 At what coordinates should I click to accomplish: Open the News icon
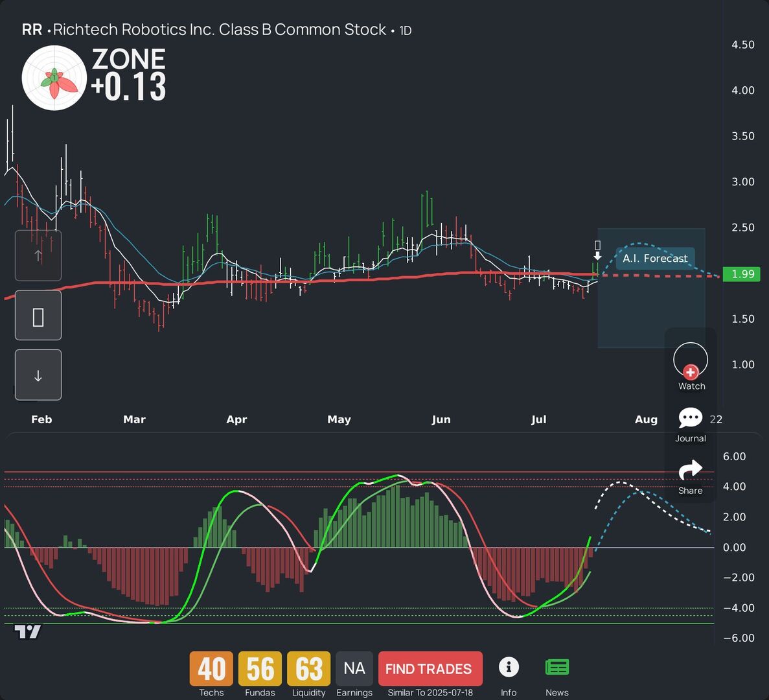point(557,668)
